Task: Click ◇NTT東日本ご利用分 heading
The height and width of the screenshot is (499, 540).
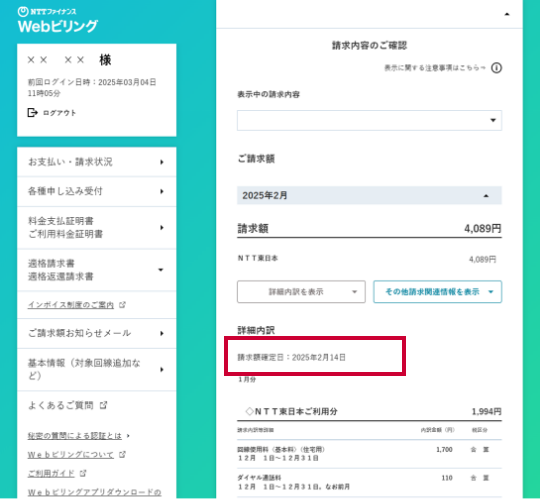Action: pyautogui.click(x=291, y=411)
